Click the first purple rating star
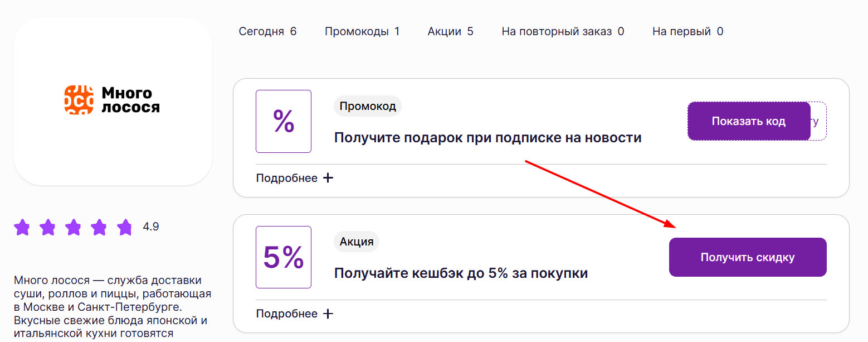 click(22, 227)
